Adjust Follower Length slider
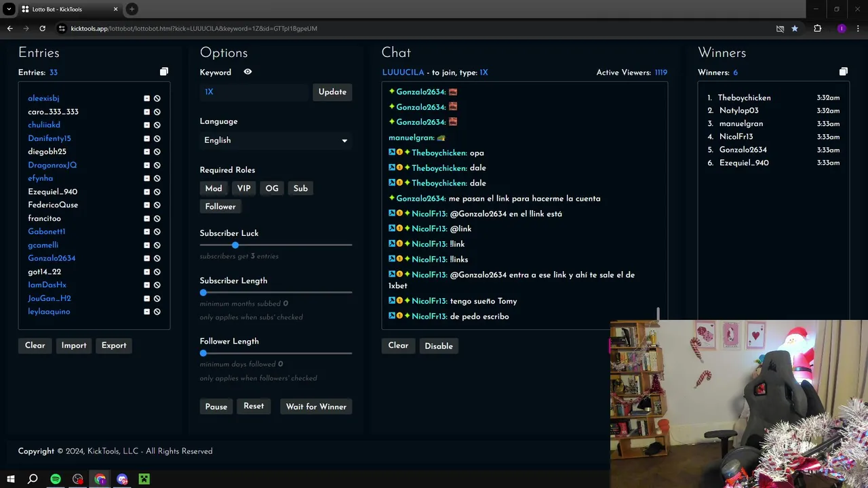 point(203,353)
